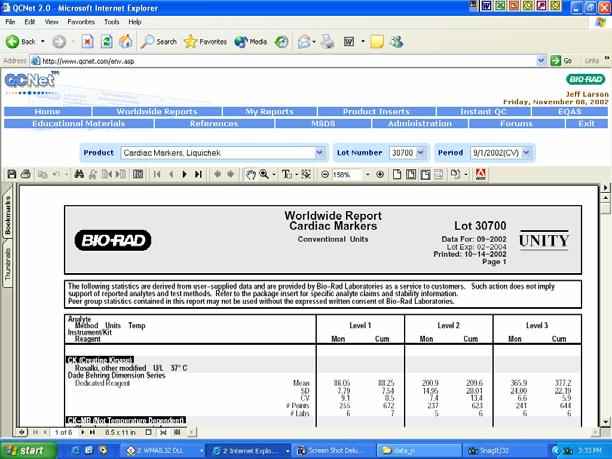Open Worldwide Reports navigation link
Screen dimensions: 612x459
click(157, 112)
